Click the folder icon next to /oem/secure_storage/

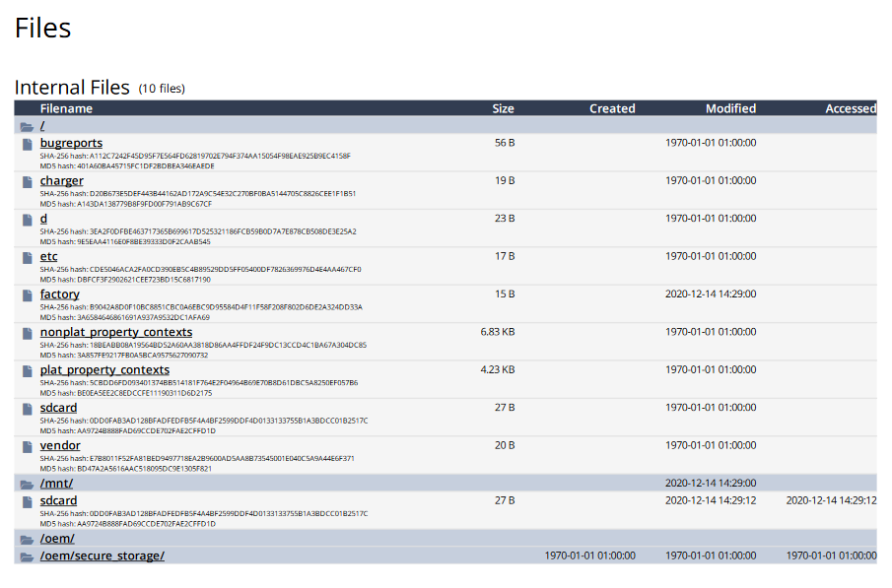[x=27, y=556]
